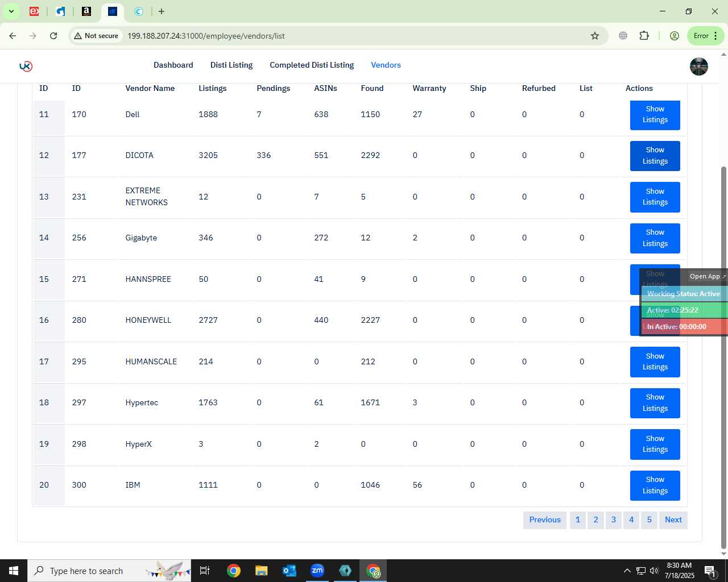The height and width of the screenshot is (582, 728).
Task: Open the Chrome three-dot menu
Action: pyautogui.click(x=715, y=36)
